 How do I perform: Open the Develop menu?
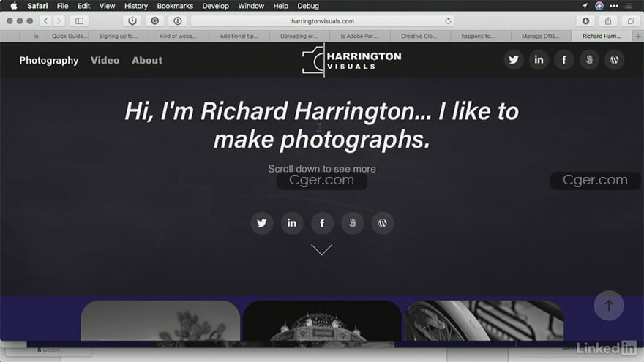pyautogui.click(x=215, y=6)
